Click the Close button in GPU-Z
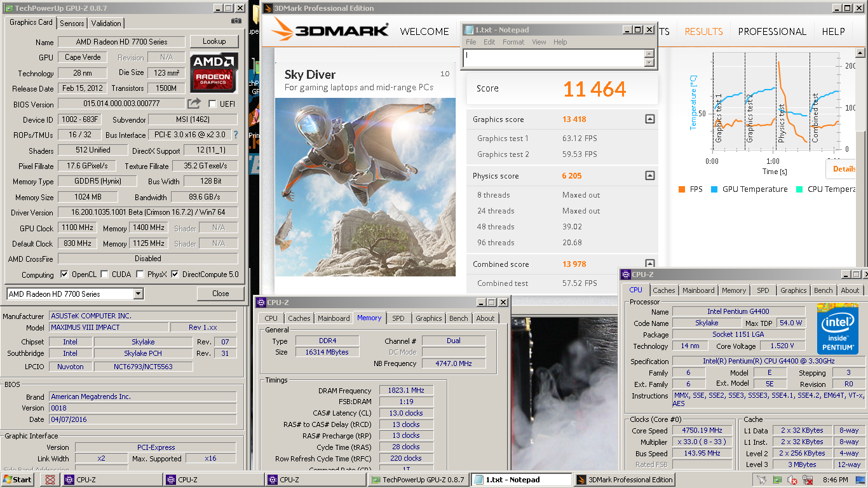This screenshot has width=868, height=488. 220,294
